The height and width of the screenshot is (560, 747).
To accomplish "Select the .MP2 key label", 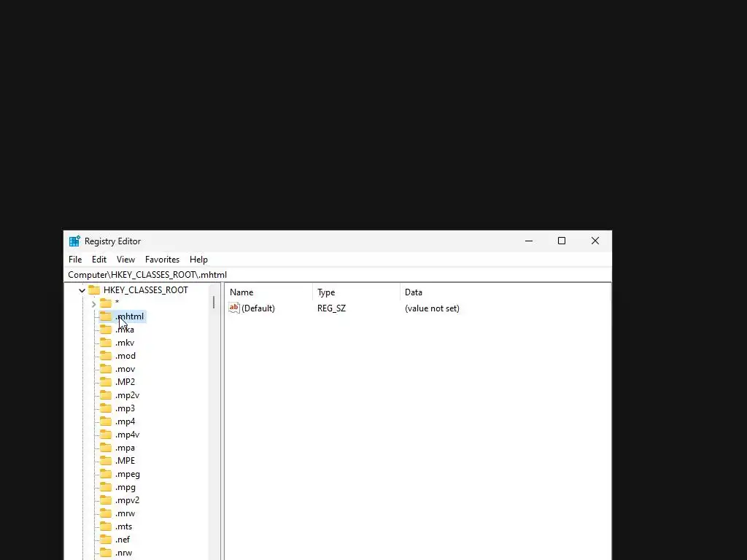I will [125, 382].
